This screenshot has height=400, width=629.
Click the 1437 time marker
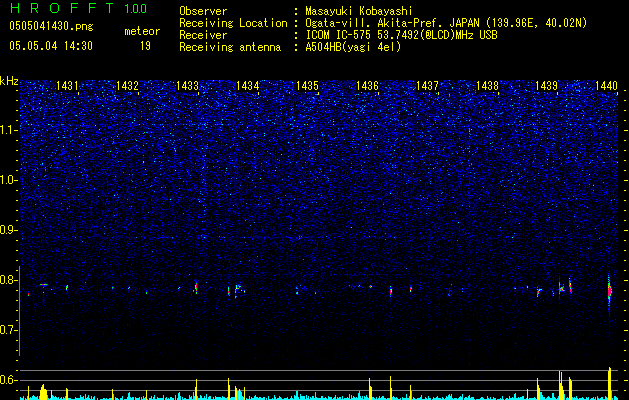click(x=428, y=85)
